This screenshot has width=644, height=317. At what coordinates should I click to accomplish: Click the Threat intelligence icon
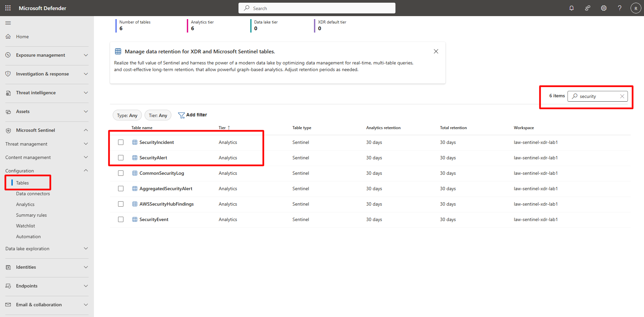pyautogui.click(x=8, y=93)
